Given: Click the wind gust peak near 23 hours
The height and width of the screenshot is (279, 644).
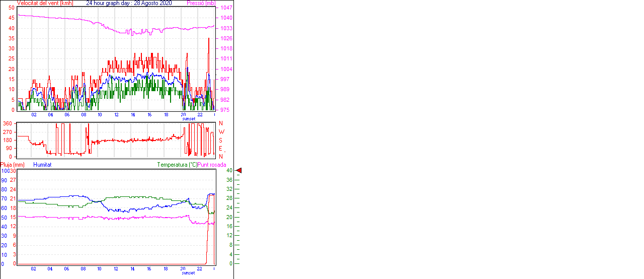Looking at the screenshot, I should [x=209, y=38].
